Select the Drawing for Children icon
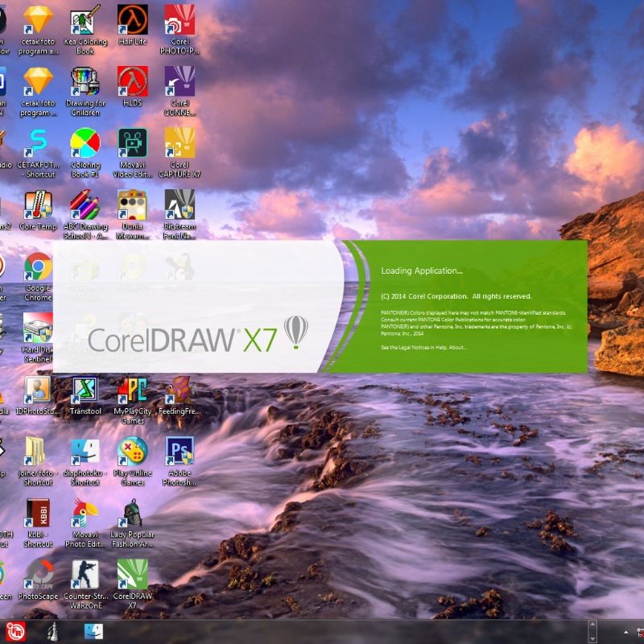The width and height of the screenshot is (644, 644). point(85,91)
